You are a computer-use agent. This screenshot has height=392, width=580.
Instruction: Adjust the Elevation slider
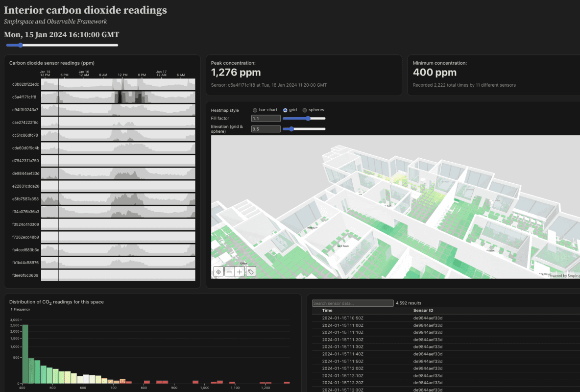(x=292, y=129)
